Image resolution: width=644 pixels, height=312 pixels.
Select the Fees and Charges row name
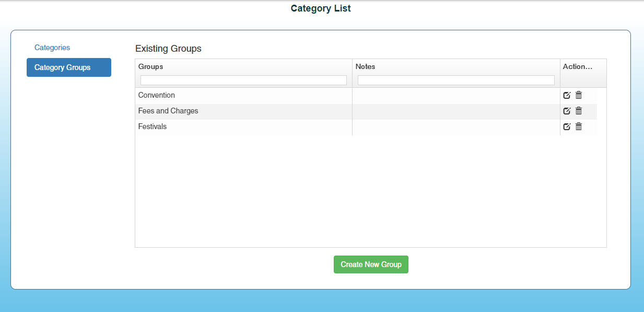pos(168,111)
